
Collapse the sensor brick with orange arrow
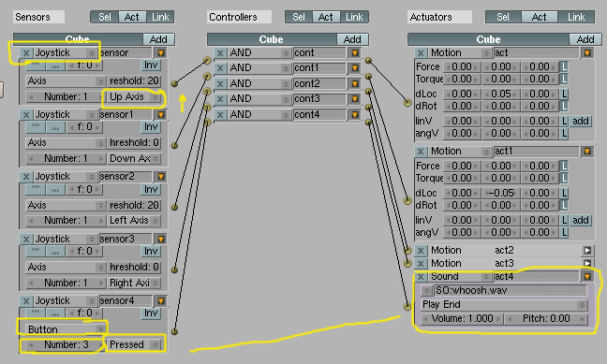161,53
